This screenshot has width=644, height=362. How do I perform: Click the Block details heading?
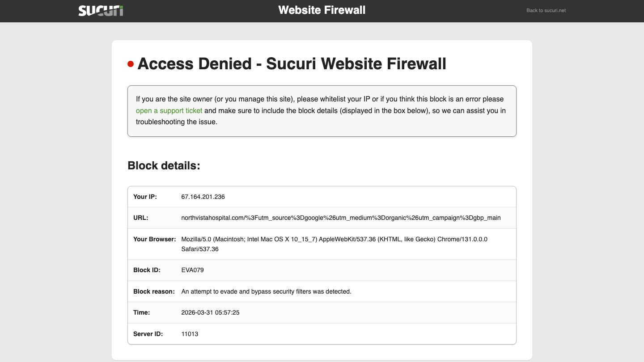point(164,166)
